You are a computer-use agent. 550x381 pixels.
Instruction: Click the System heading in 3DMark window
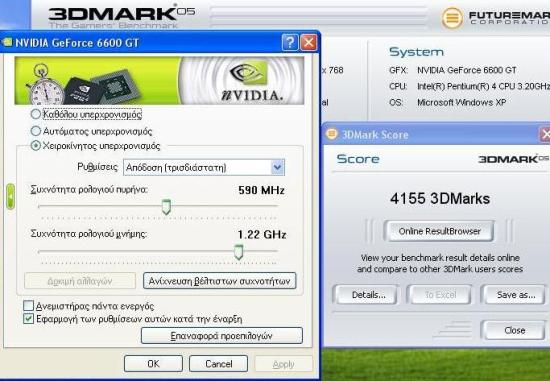[416, 52]
